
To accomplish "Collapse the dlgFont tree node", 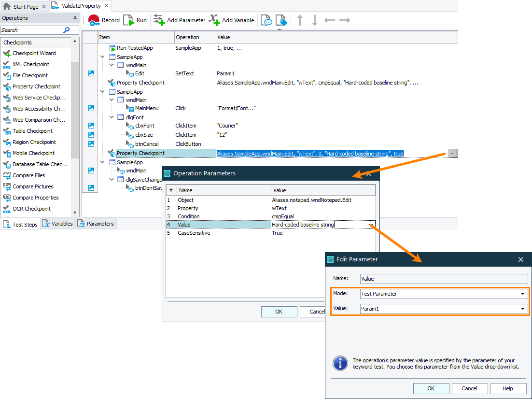I will pos(111,116).
